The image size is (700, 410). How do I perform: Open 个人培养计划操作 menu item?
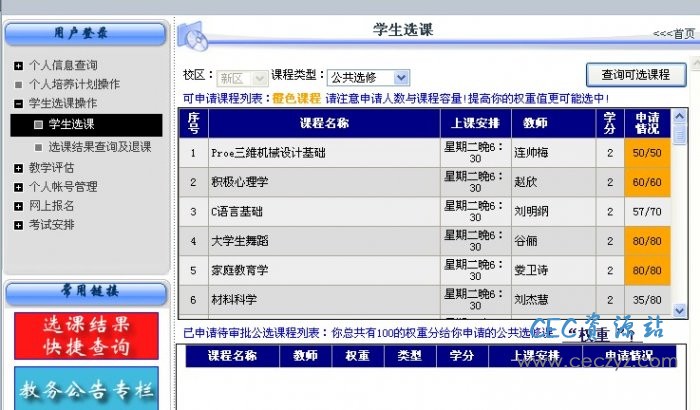pos(74,84)
